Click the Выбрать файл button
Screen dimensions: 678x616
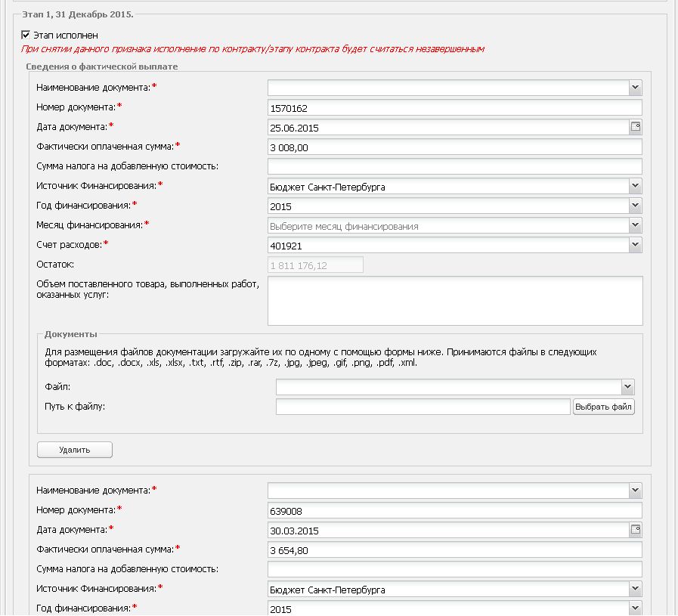click(x=604, y=407)
